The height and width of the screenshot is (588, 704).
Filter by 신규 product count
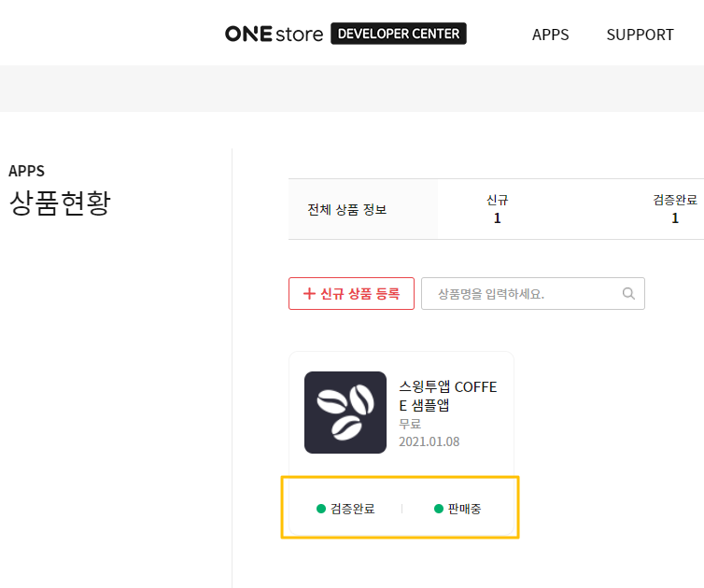497,209
